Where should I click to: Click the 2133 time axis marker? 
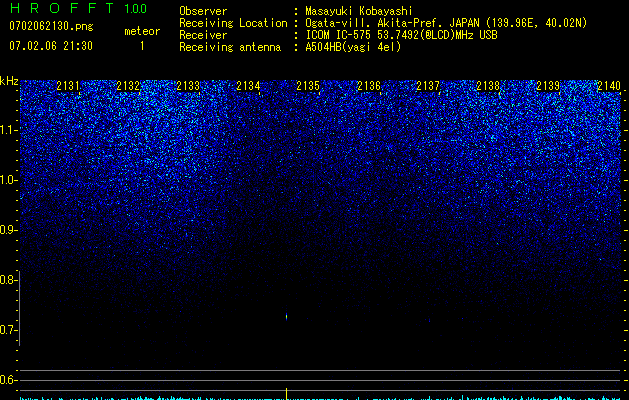pyautogui.click(x=188, y=86)
